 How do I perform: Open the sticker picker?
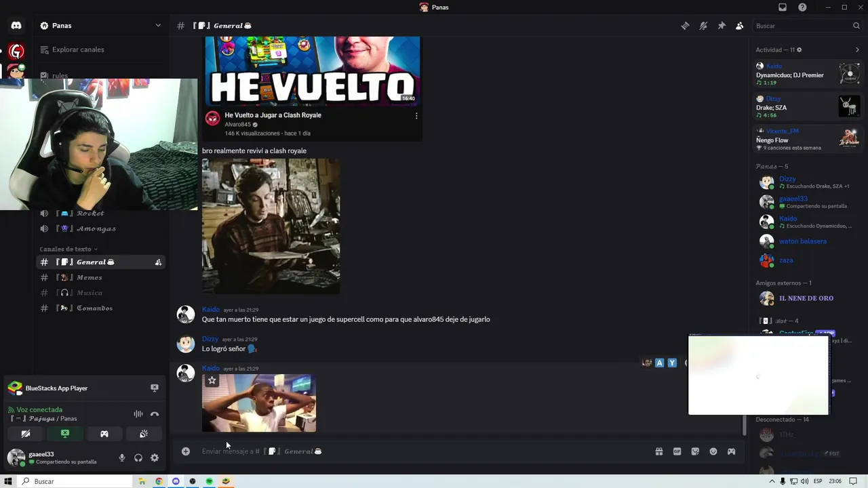(695, 451)
